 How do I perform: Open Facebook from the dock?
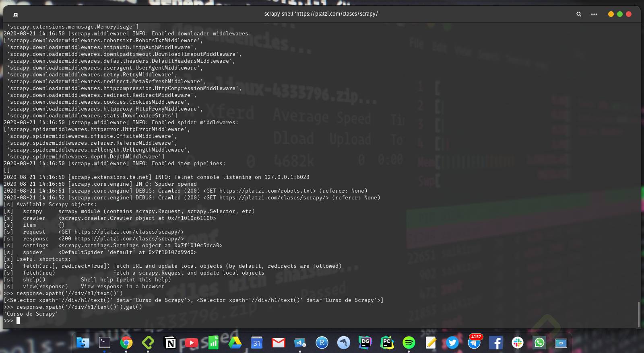pos(496,343)
